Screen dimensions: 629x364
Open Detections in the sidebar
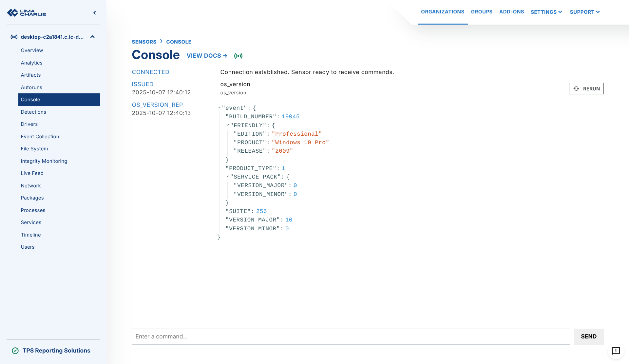[33, 112]
